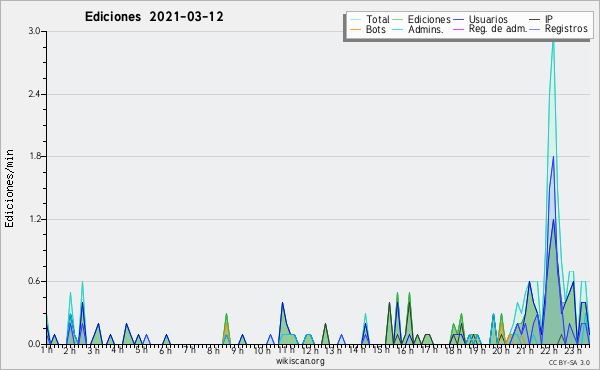Click the orange Bots legend swatch
The image size is (600, 370).
(x=355, y=29)
